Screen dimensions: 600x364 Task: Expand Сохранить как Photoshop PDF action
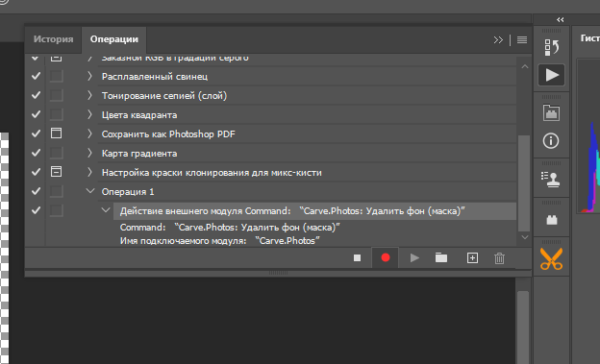[x=89, y=133]
